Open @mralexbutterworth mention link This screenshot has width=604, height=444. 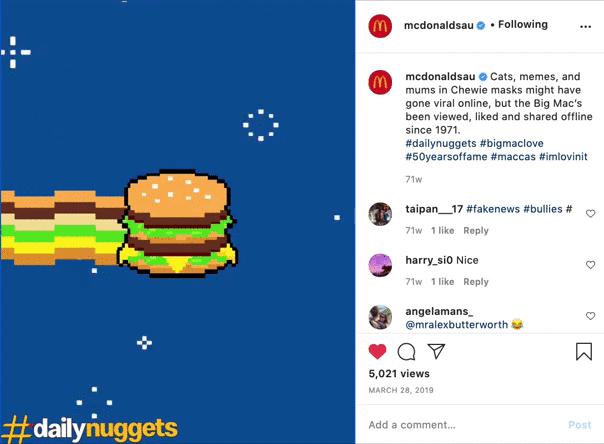point(456,325)
